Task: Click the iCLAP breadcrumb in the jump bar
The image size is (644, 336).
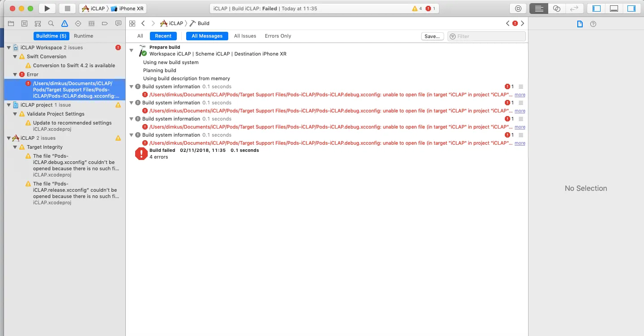Action: pyautogui.click(x=172, y=23)
